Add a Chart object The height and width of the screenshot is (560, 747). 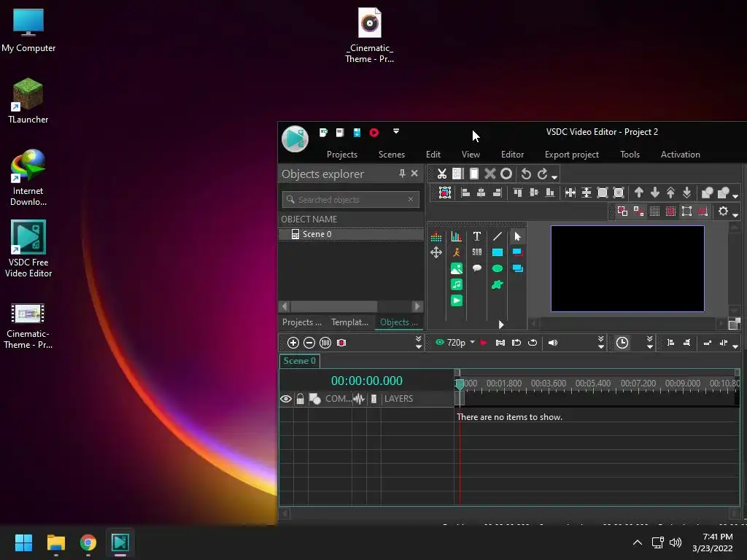457,236
